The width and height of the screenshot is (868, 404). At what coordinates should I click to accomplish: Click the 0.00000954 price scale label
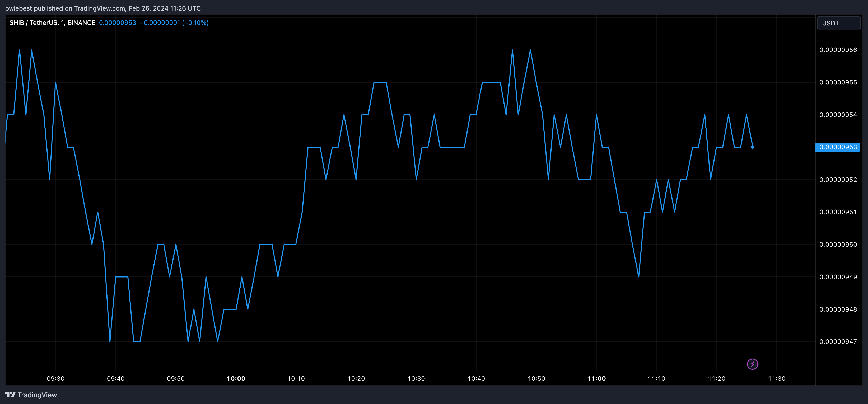pos(838,115)
